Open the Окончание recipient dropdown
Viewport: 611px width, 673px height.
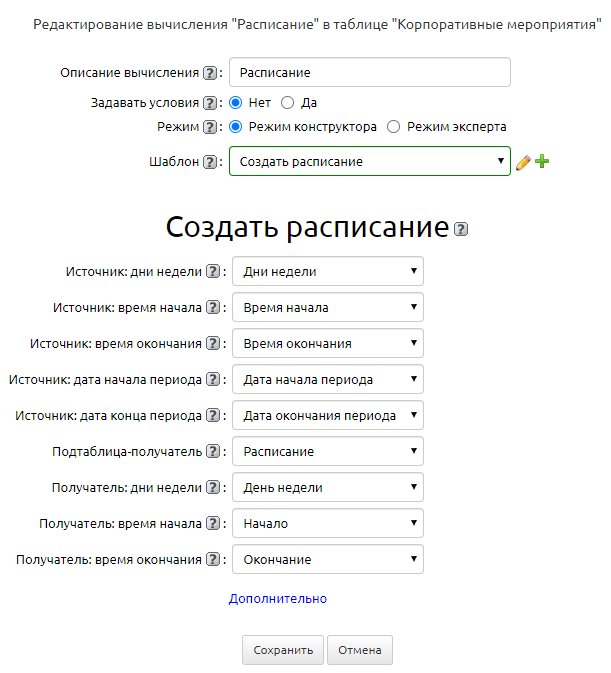328,560
